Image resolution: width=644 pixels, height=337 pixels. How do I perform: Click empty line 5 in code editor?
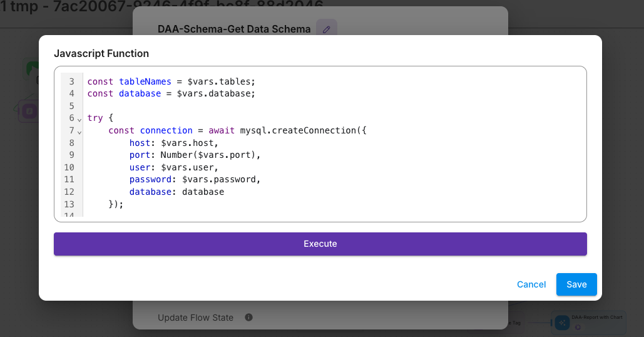pyautogui.click(x=250, y=106)
